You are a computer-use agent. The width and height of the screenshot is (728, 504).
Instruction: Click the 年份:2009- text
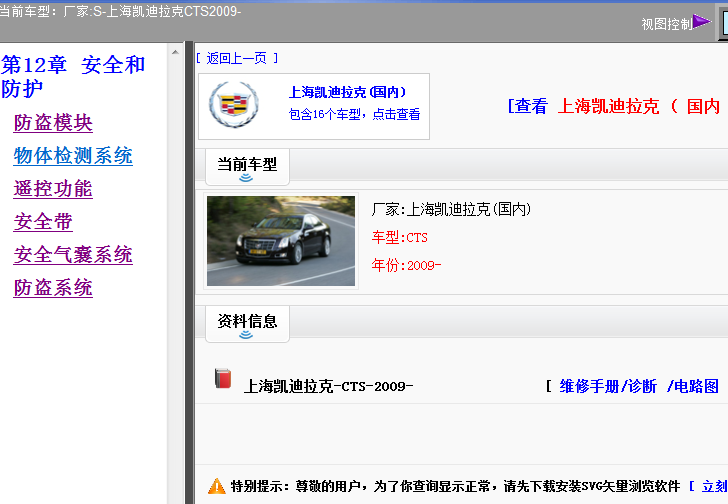click(x=406, y=265)
